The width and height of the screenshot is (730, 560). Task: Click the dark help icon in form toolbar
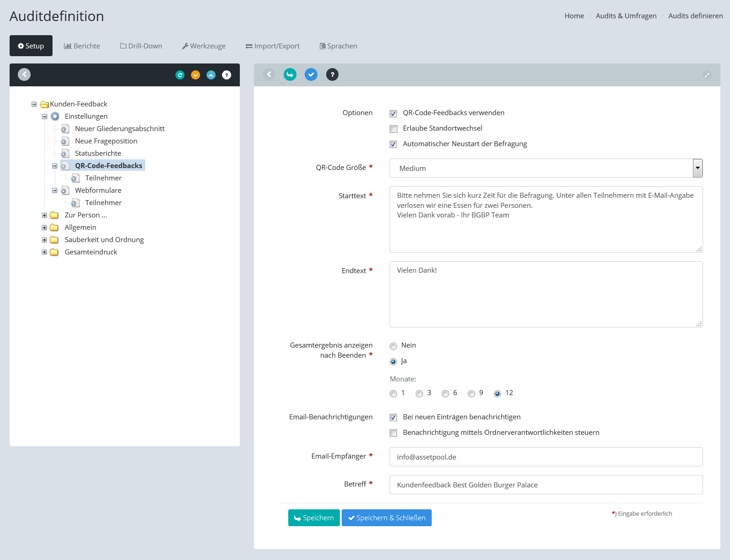coord(332,74)
